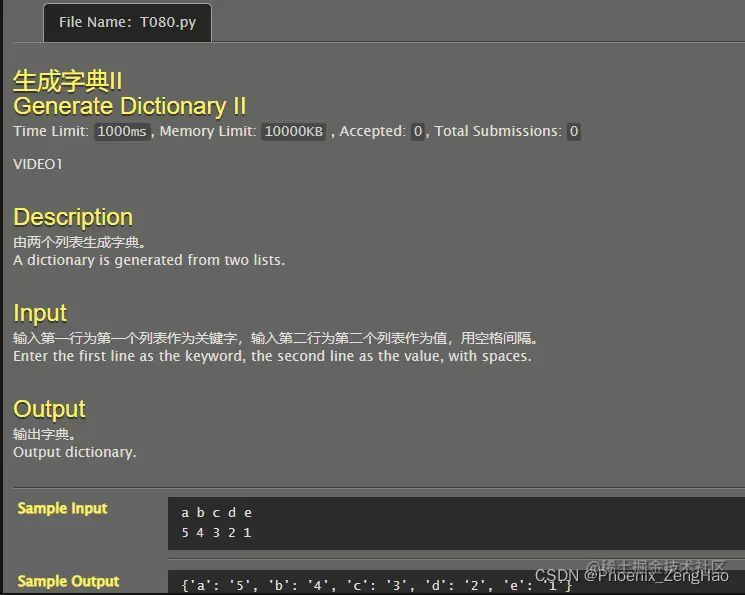Image resolution: width=745 pixels, height=595 pixels.
Task: Click sample input line 'a b c d e'
Action: click(x=216, y=513)
